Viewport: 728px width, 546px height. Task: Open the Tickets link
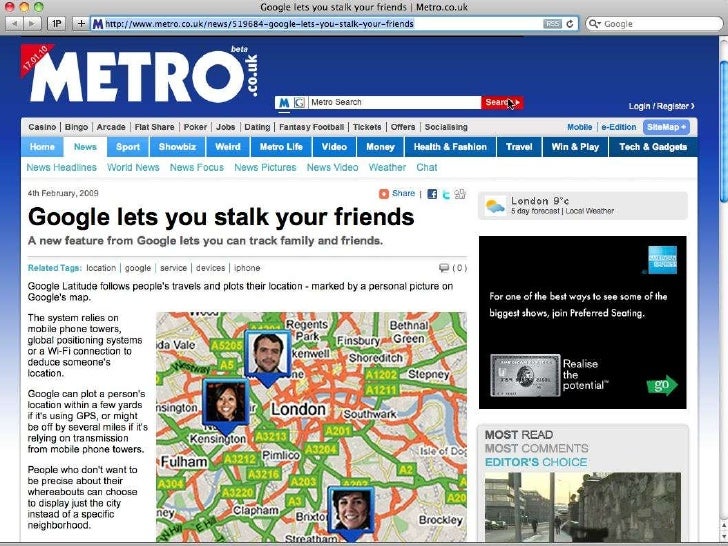367,127
